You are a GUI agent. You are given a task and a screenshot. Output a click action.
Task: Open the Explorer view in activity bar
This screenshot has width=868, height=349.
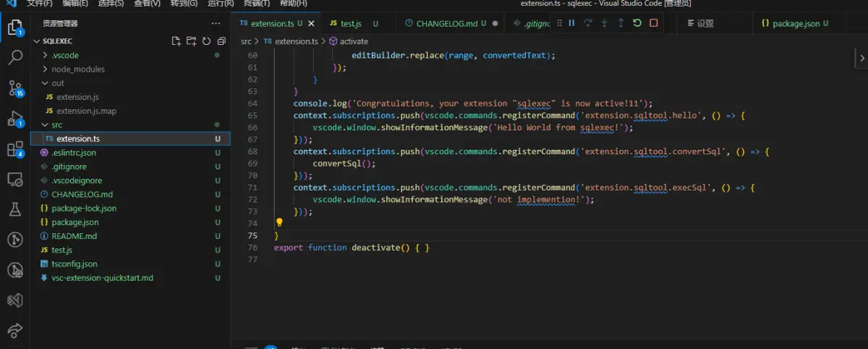coord(14,28)
